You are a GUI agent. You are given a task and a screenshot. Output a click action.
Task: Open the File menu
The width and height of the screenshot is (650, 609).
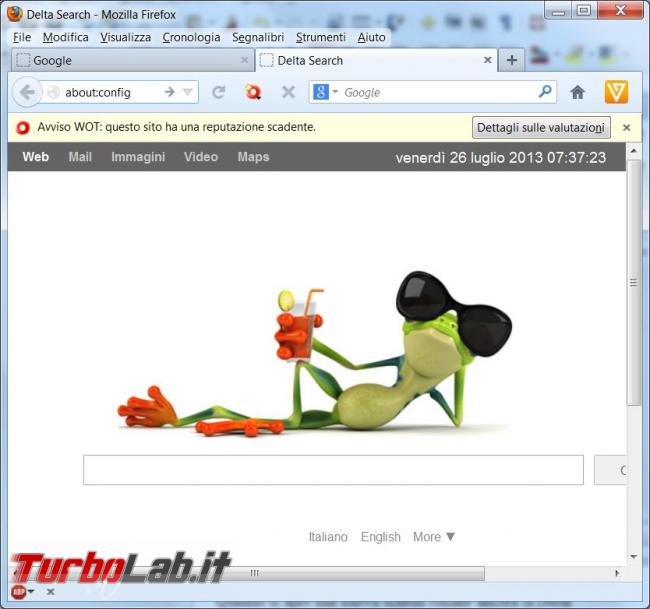22,37
